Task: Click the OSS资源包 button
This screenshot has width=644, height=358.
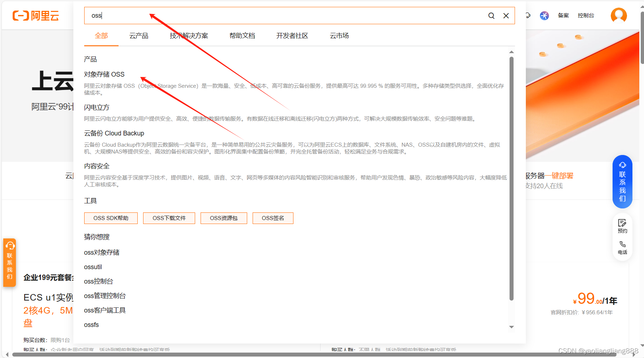Action: tap(224, 218)
